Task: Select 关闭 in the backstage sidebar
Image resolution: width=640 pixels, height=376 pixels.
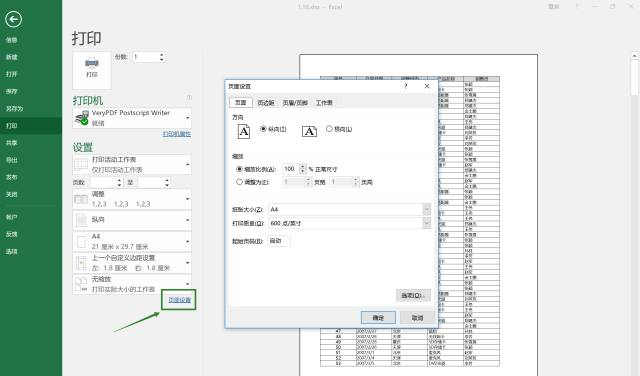Action: [x=31, y=194]
